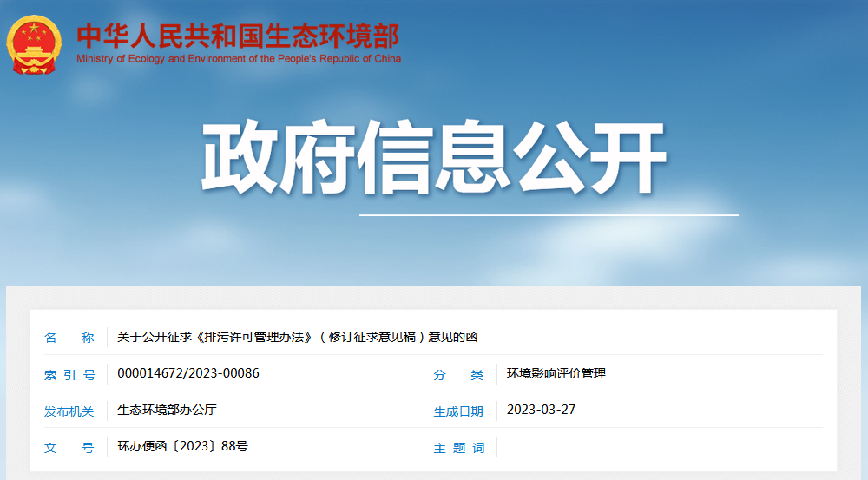Select the index number 000014672/2023-00086
This screenshot has width=868, height=480.
[x=188, y=373]
